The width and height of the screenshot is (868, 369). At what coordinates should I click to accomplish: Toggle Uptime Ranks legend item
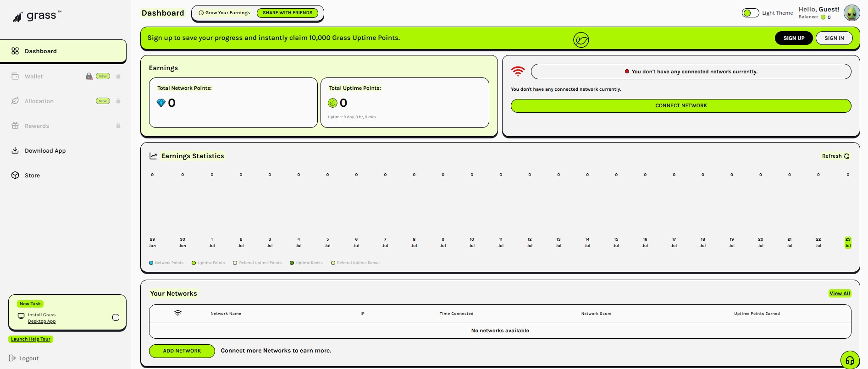(x=306, y=263)
